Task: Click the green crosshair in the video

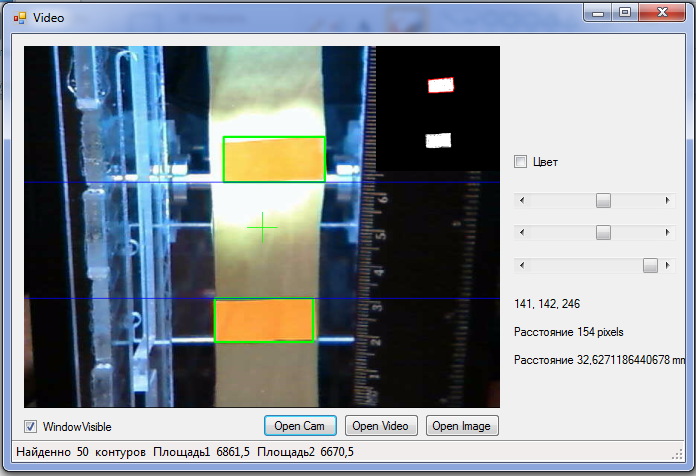Action: tap(262, 228)
